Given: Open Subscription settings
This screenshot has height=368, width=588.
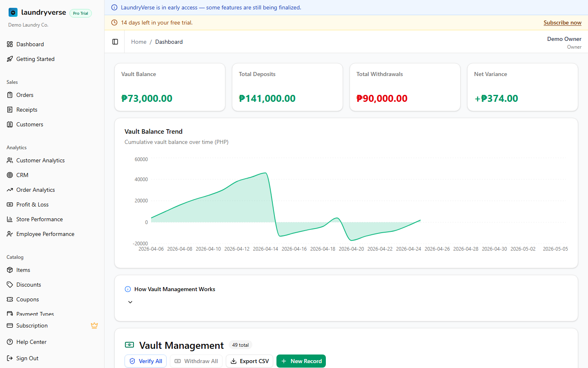Looking at the screenshot, I should [x=52, y=325].
